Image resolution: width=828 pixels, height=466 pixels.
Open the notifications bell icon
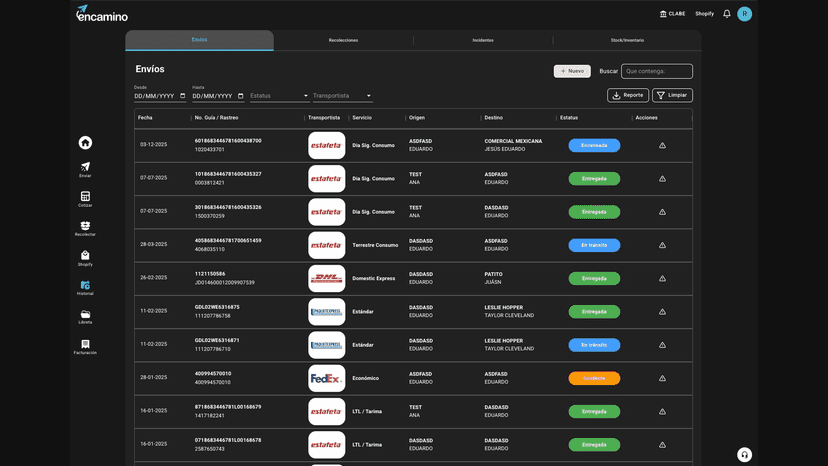(x=727, y=14)
